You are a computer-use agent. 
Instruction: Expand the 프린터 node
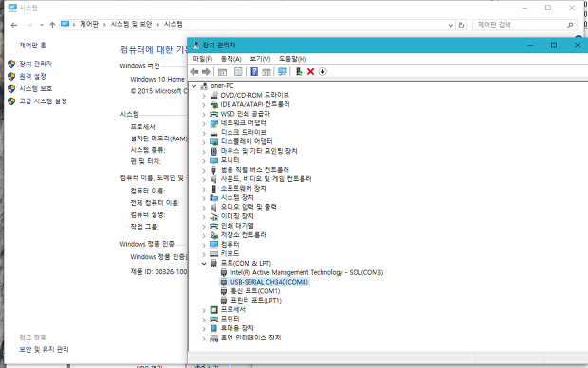[204, 320]
